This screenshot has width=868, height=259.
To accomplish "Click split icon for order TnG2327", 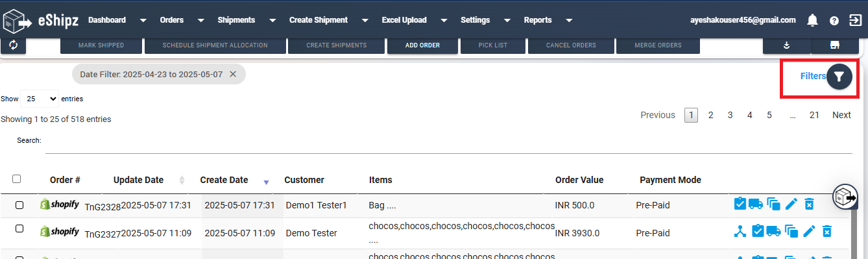I will [739, 231].
